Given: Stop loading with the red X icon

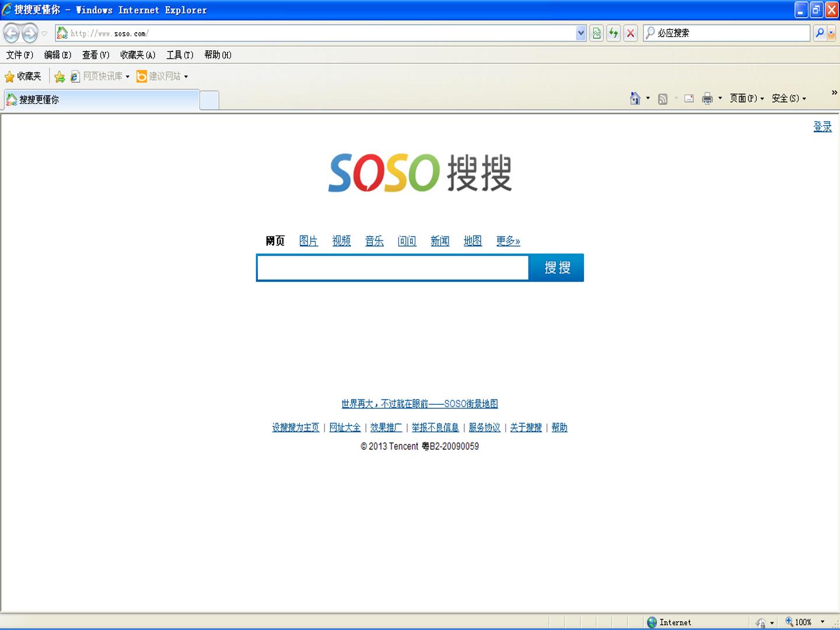Looking at the screenshot, I should pos(630,33).
